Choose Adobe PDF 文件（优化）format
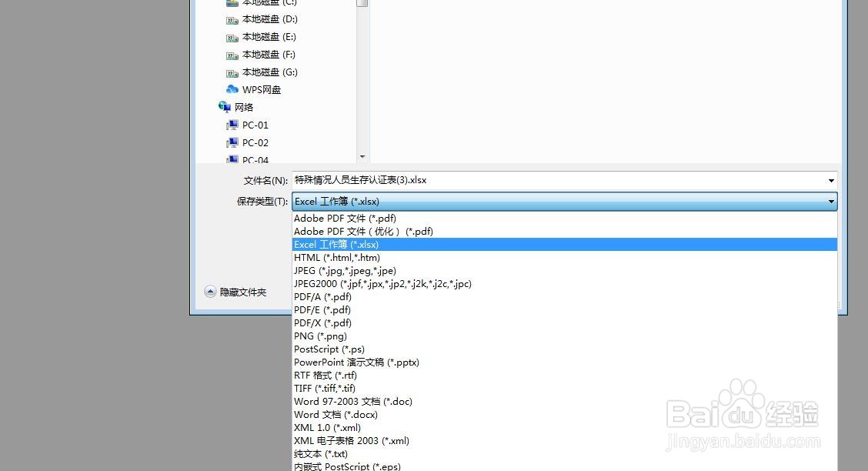Image resolution: width=868 pixels, height=471 pixels. pyautogui.click(x=565, y=232)
